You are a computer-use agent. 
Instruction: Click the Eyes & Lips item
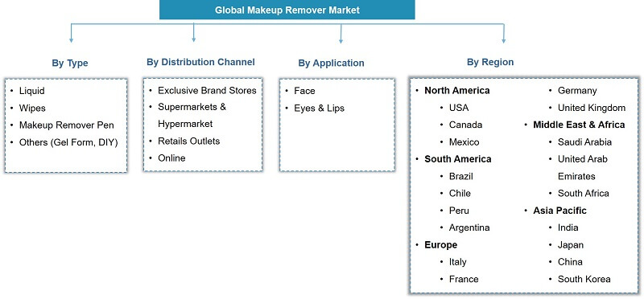(319, 108)
